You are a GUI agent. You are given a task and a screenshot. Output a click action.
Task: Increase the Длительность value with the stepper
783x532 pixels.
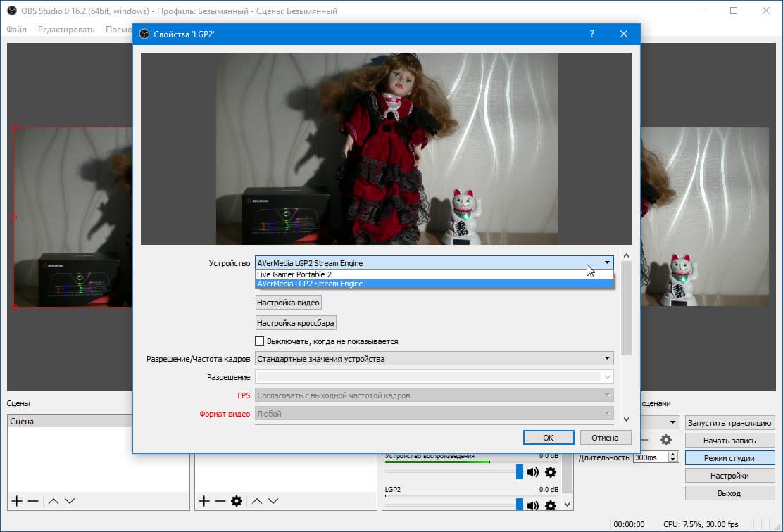(673, 455)
